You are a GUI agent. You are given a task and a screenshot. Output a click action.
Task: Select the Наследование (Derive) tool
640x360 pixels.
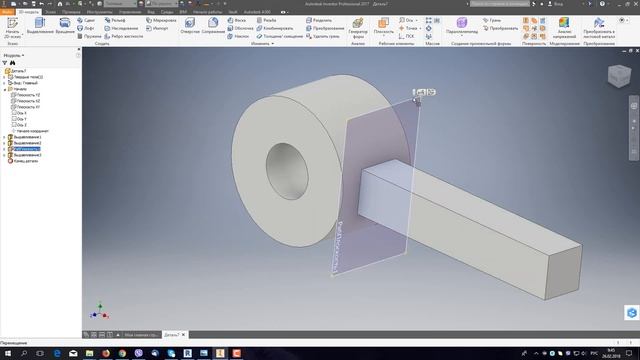tap(121, 28)
